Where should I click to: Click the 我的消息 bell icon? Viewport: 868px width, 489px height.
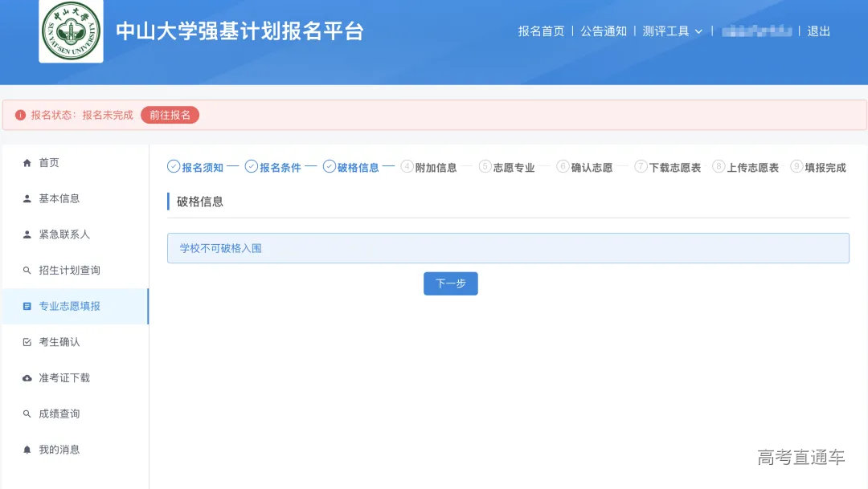(x=27, y=449)
